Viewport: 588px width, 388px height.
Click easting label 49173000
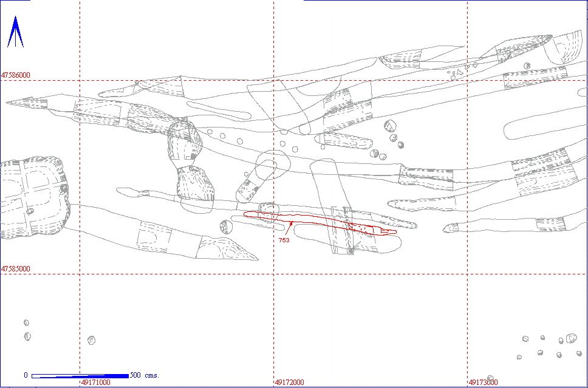(484, 383)
